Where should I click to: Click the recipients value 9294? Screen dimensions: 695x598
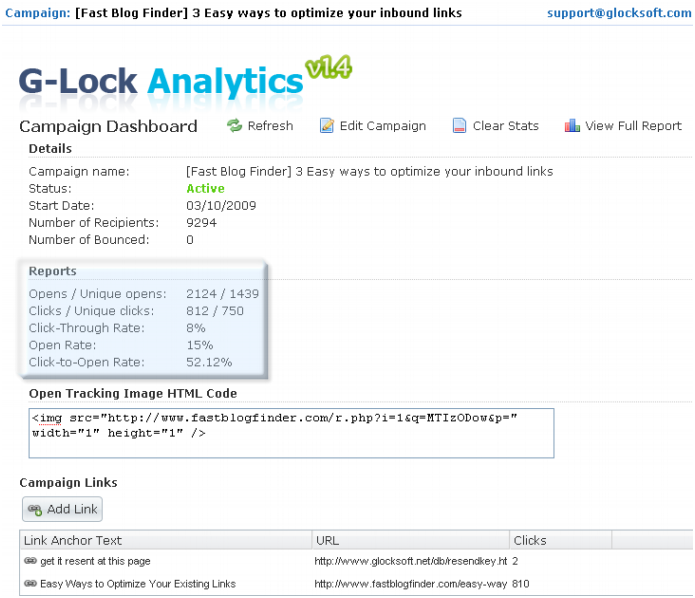point(201,223)
